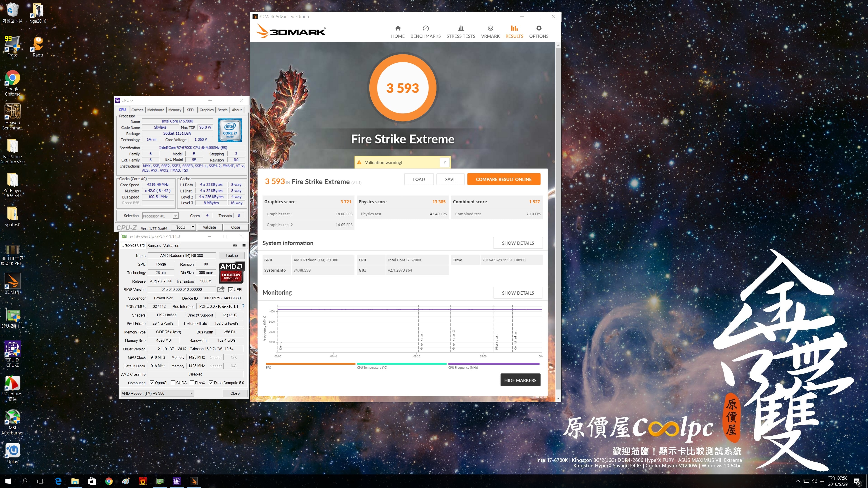Open the GPU-Z hamburger menu

pos(244,246)
